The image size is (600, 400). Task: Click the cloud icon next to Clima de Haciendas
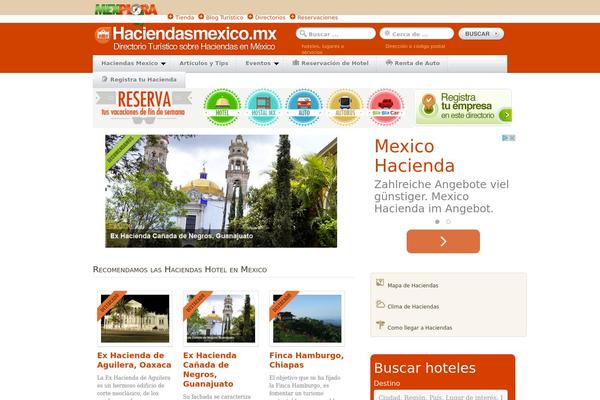pos(380,304)
